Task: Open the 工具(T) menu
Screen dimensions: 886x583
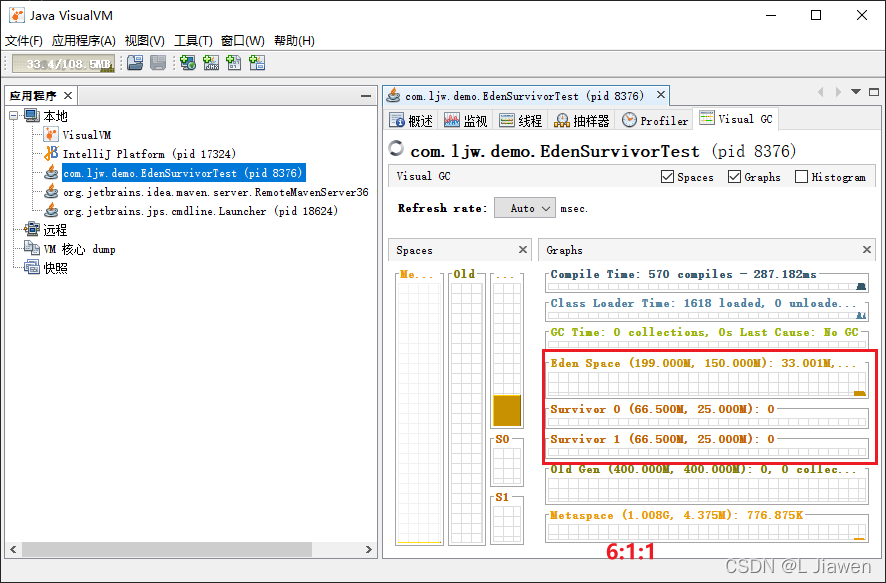Action: pos(193,41)
